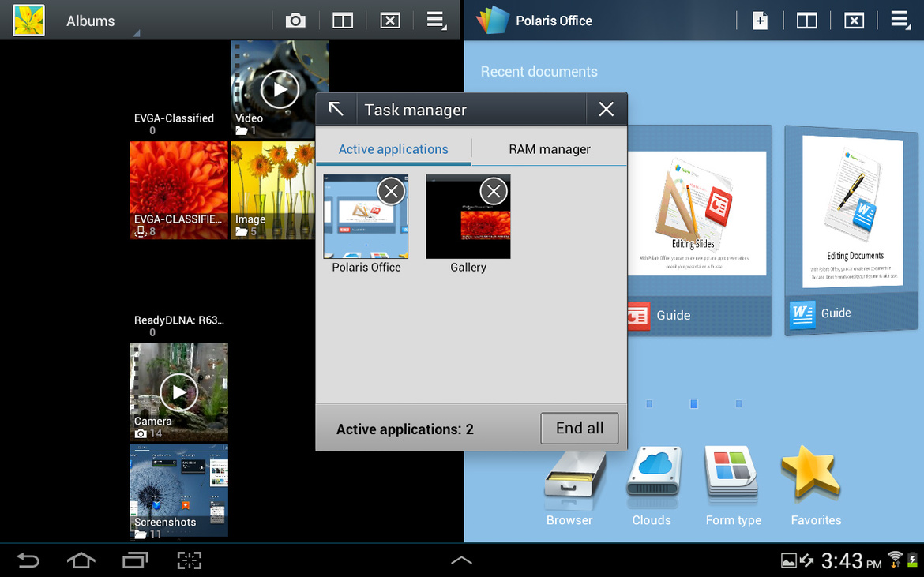Tap the image notification icon in status bar
The width and height of the screenshot is (924, 577).
tap(788, 560)
